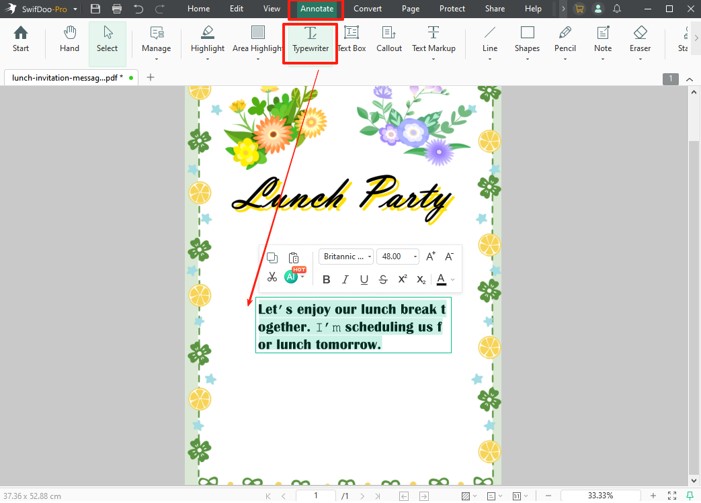Pick the font color A swatch
701x503 pixels.
441,279
